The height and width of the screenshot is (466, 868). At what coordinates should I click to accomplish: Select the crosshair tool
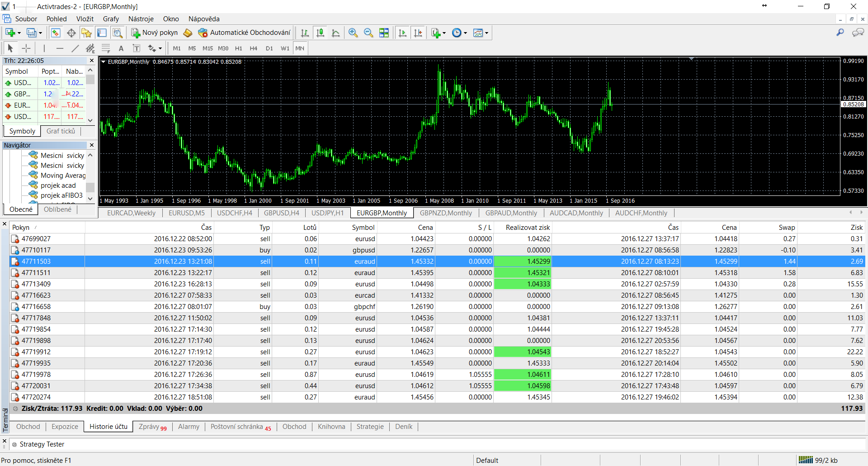pyautogui.click(x=26, y=48)
